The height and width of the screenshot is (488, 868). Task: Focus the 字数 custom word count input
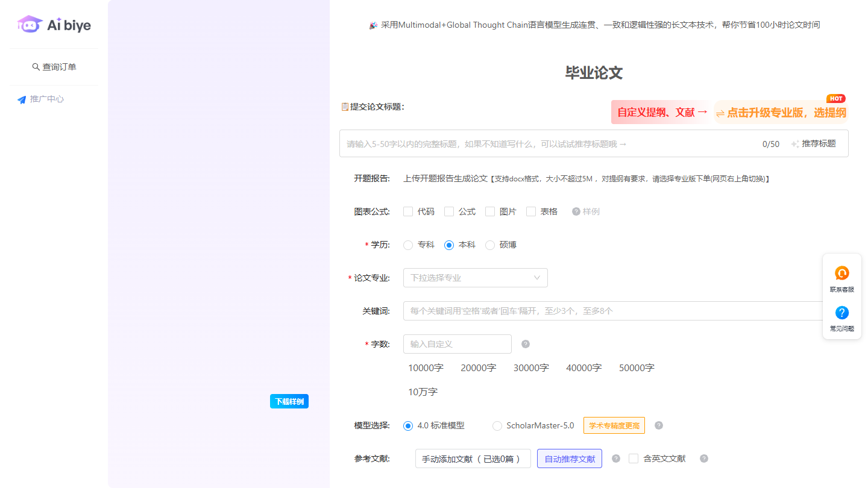(x=458, y=344)
